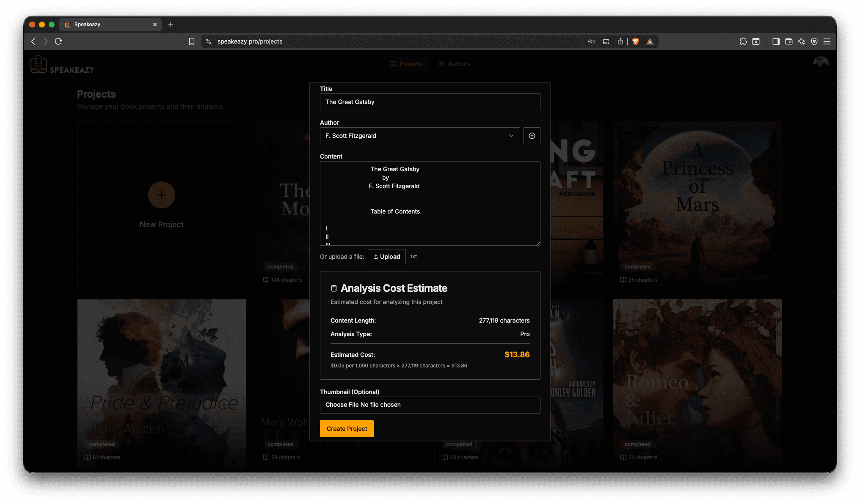860x504 pixels.
Task: Open Brave Shields in the address bar
Action: (x=635, y=41)
